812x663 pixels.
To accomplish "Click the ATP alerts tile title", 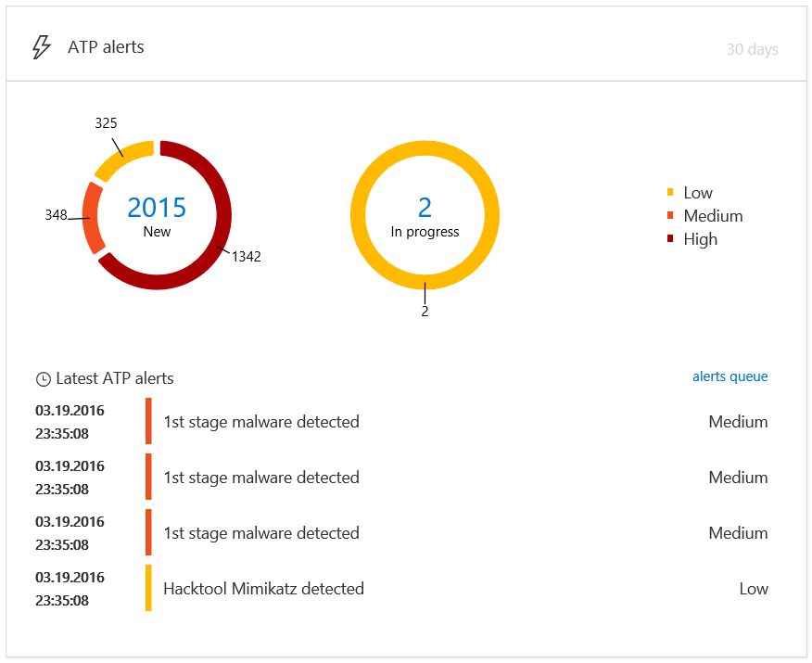I will pyautogui.click(x=106, y=47).
